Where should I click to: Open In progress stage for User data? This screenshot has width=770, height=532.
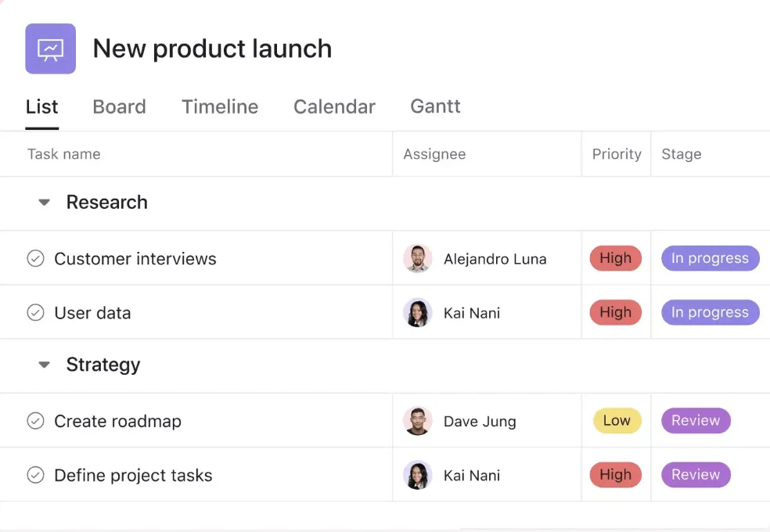point(710,312)
